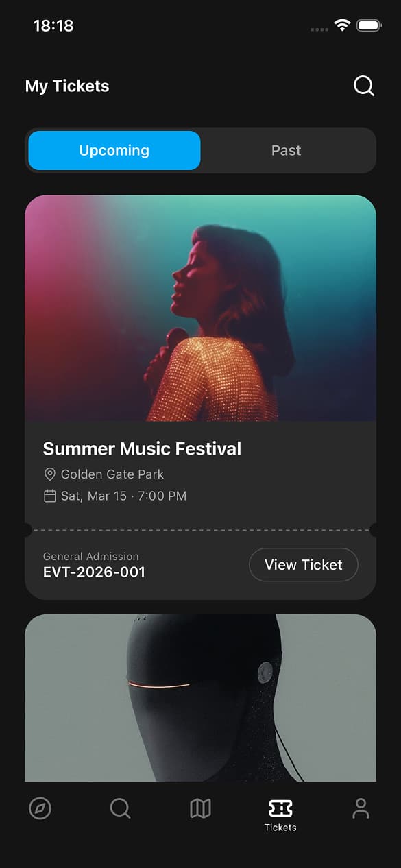Switch to the Past tab

click(286, 150)
